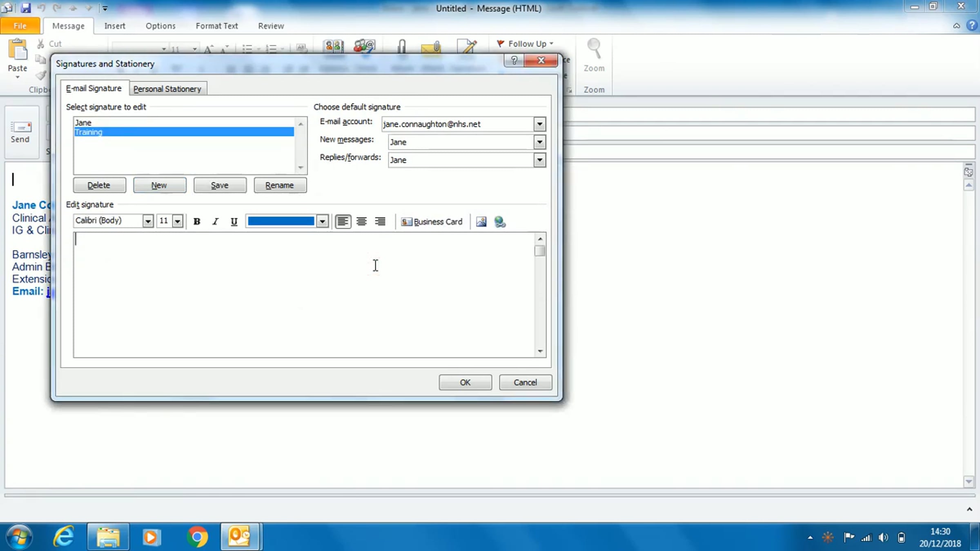Screen dimensions: 980x551
Task: Open the Chrome taskbar icon
Action: (197, 536)
